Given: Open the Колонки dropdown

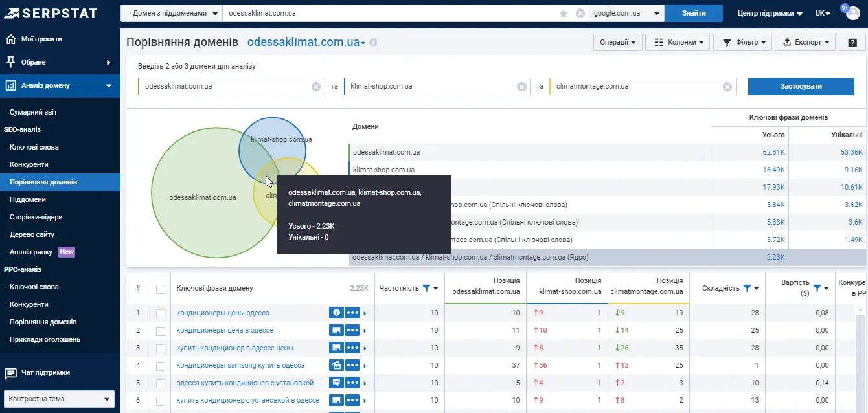Looking at the screenshot, I should (678, 42).
